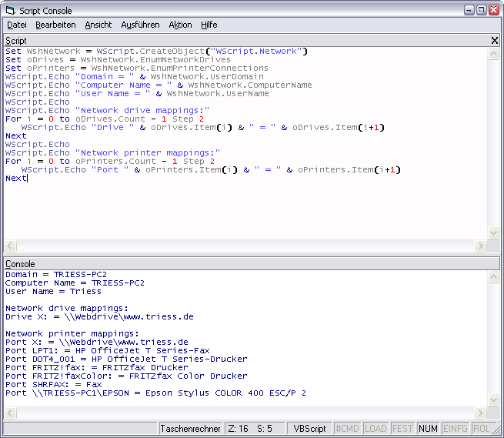Viewport: 504px width, 438px height.
Task: Click console line 'Port SHRFAX: = Fax'
Action: pos(54,385)
